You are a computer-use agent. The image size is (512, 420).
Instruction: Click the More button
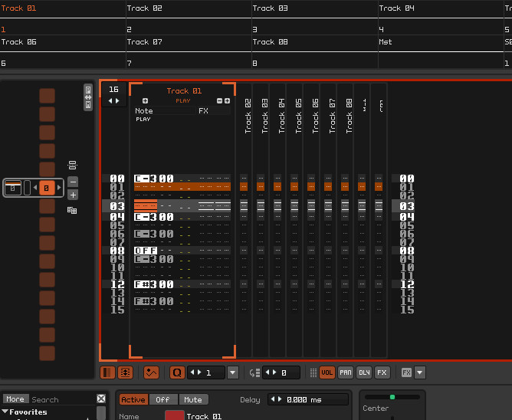tap(15, 399)
